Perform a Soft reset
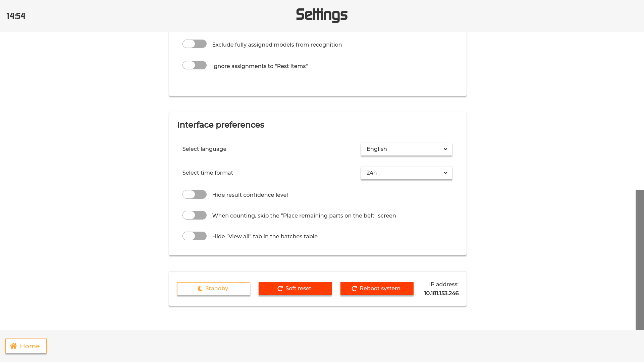This screenshot has width=644, height=362. 295,288
